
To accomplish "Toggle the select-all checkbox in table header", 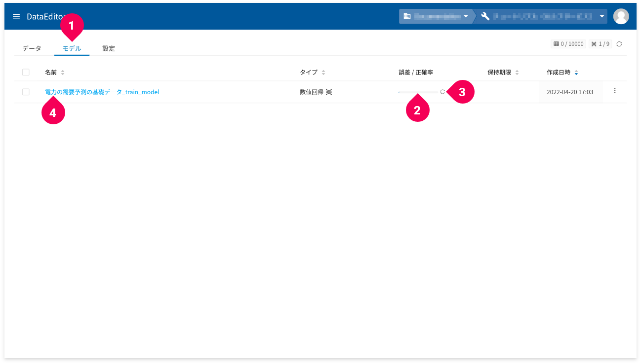I will point(26,72).
